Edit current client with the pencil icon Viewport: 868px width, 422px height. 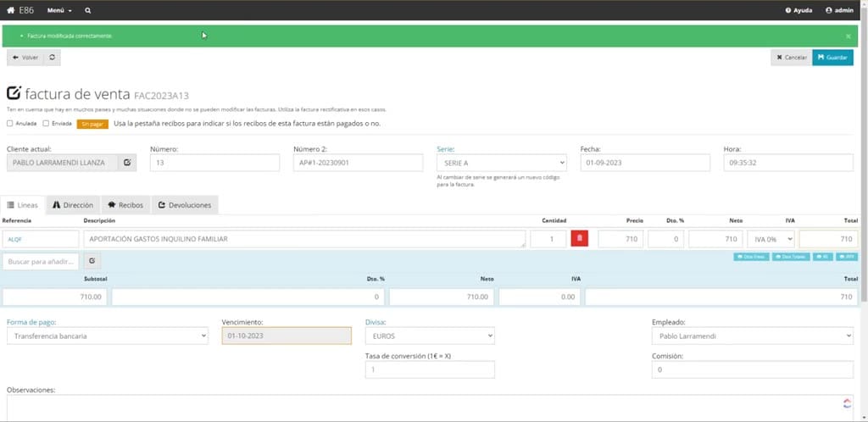pos(127,163)
